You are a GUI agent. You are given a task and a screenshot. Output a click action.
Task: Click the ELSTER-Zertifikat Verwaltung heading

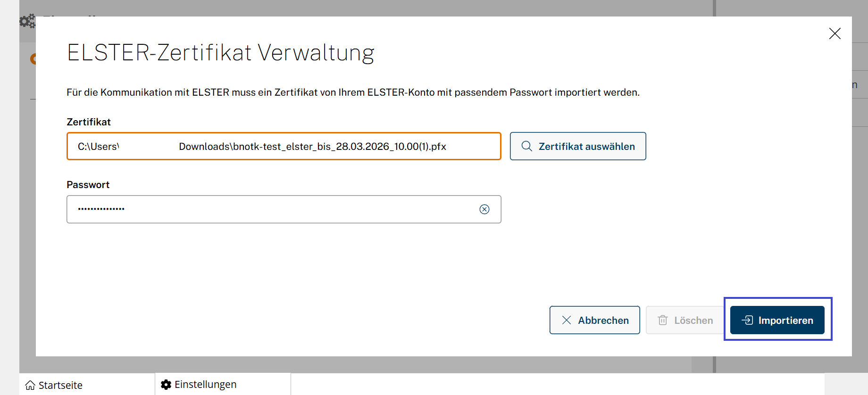click(x=220, y=53)
